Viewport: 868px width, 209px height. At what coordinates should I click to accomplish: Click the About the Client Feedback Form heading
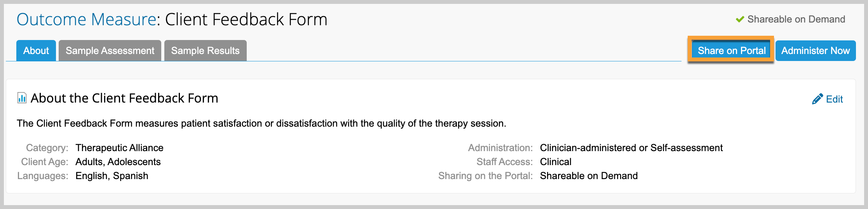pos(124,98)
